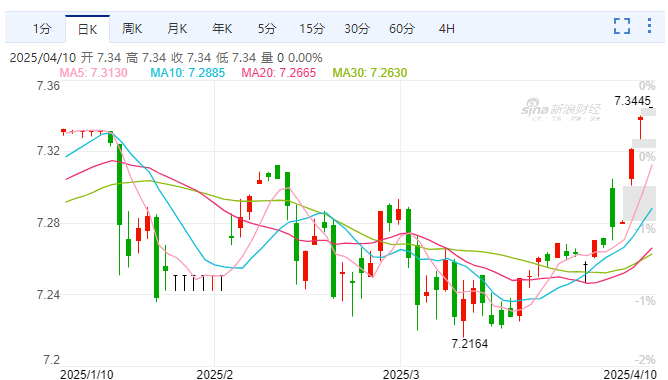The image size is (668, 380).
Task: Click the MA10 indicator label
Action: [187, 73]
